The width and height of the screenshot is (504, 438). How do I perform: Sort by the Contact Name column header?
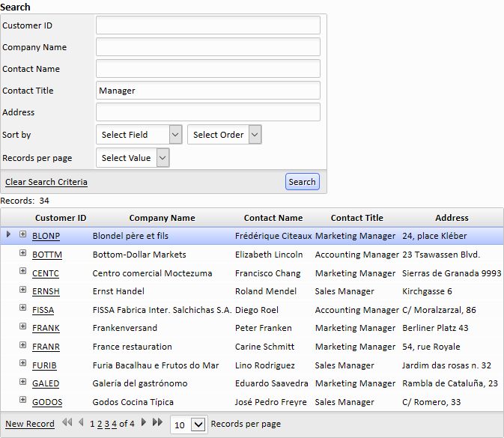[273, 218]
